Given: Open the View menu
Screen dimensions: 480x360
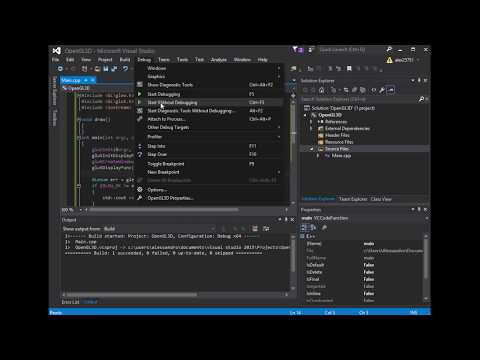Looking at the screenshot, I should (86, 60).
